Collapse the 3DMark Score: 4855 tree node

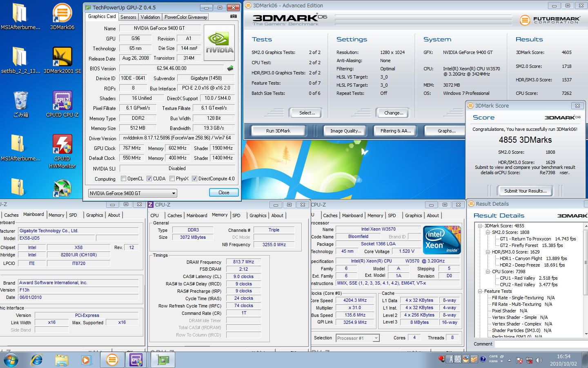(480, 226)
